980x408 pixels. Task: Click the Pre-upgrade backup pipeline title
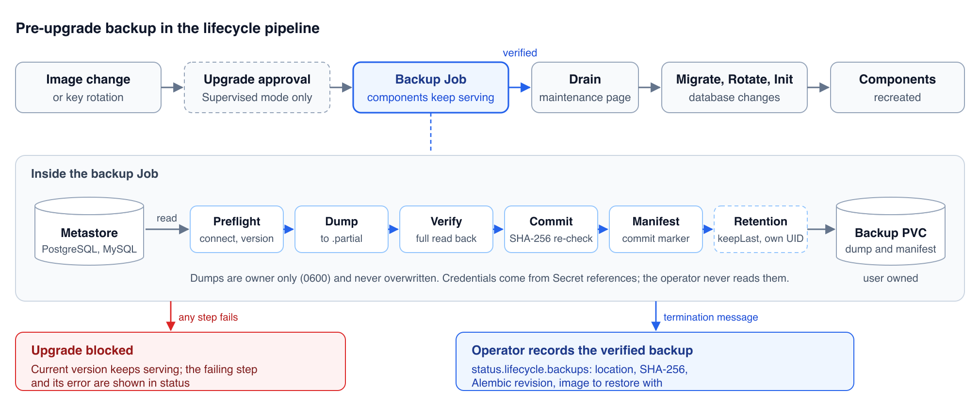(168, 28)
